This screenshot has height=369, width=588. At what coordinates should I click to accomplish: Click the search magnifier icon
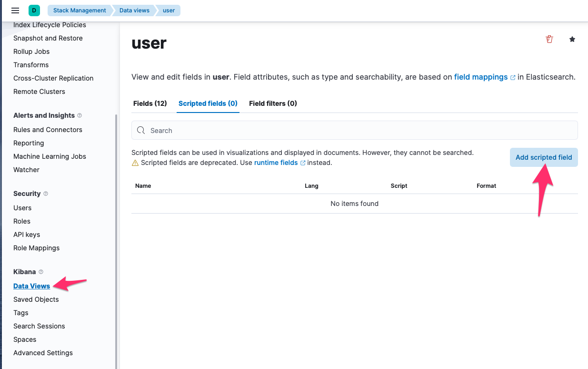[x=141, y=131]
